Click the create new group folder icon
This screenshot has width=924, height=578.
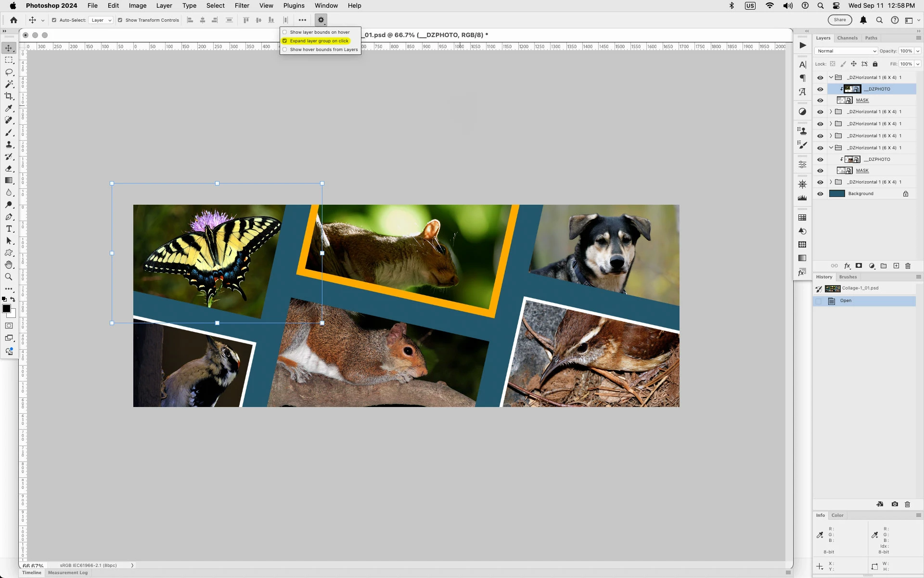(884, 266)
